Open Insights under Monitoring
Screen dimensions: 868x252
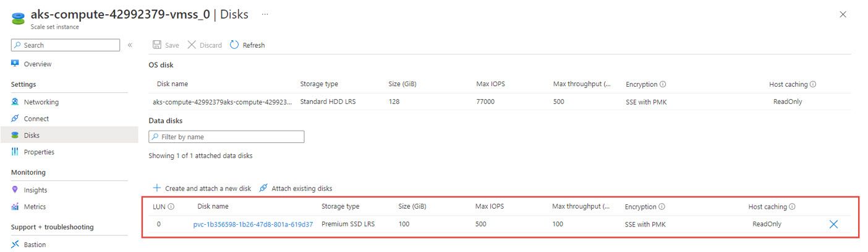pyautogui.click(x=35, y=190)
